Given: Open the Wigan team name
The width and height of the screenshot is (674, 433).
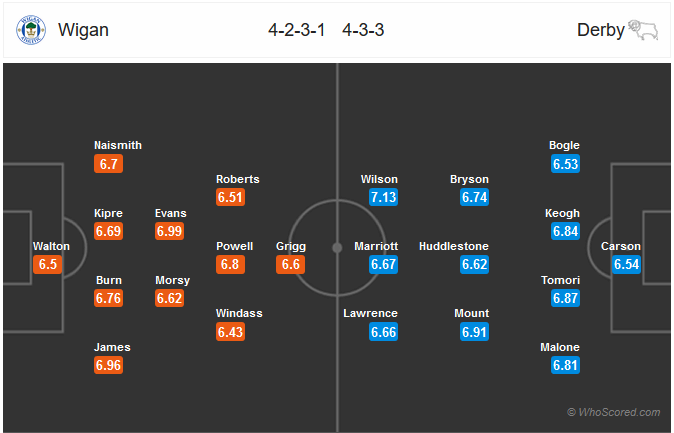Looking at the screenshot, I should (x=83, y=30).
